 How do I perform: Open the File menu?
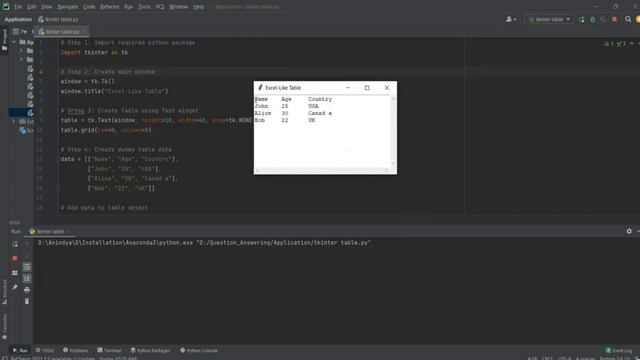18,7
